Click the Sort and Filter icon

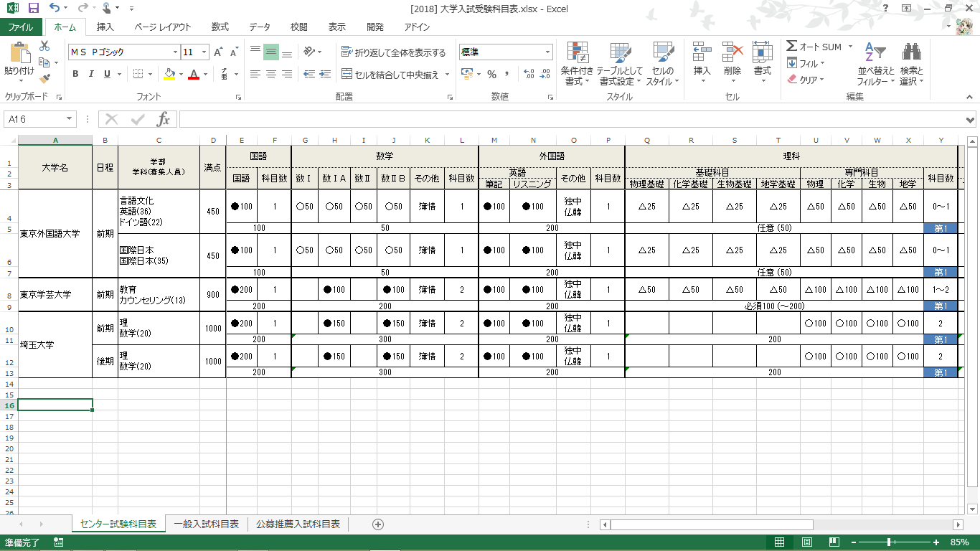click(875, 53)
